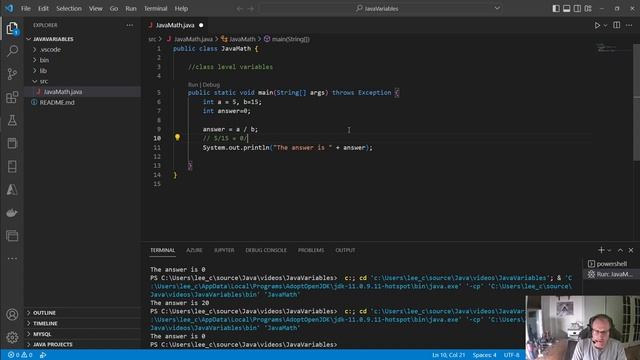Run the Java file with play button
The width and height of the screenshot is (640, 360).
pyautogui.click(x=597, y=25)
